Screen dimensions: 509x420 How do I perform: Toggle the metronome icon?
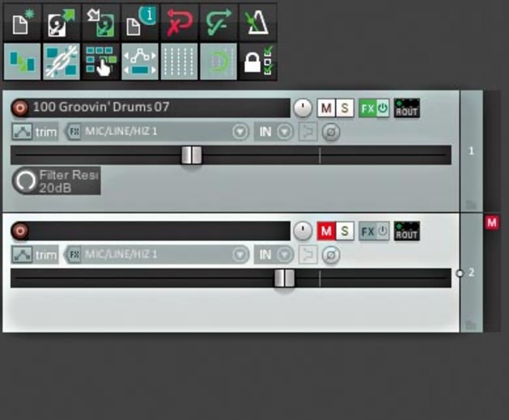point(258,23)
